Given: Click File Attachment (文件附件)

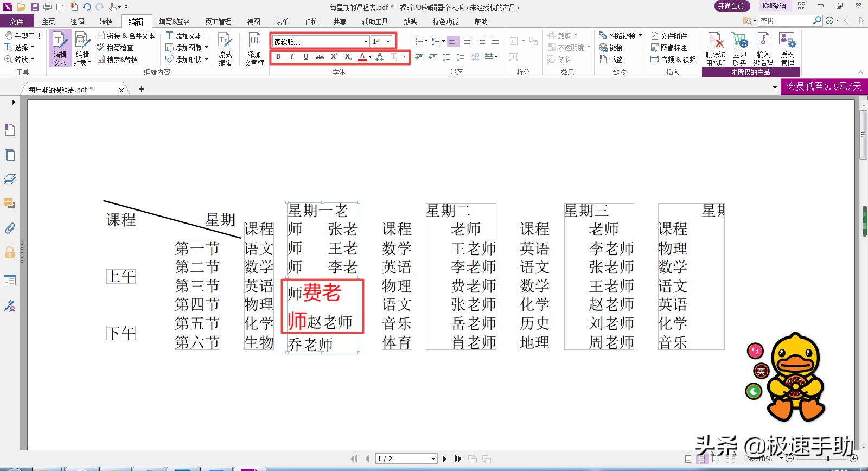Looking at the screenshot, I should [669, 35].
